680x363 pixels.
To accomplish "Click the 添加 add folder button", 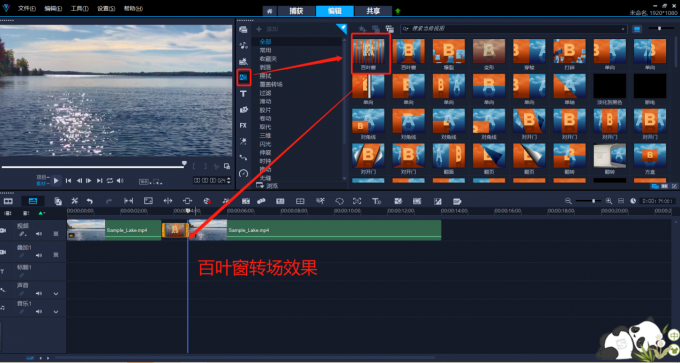I will pyautogui.click(x=267, y=29).
